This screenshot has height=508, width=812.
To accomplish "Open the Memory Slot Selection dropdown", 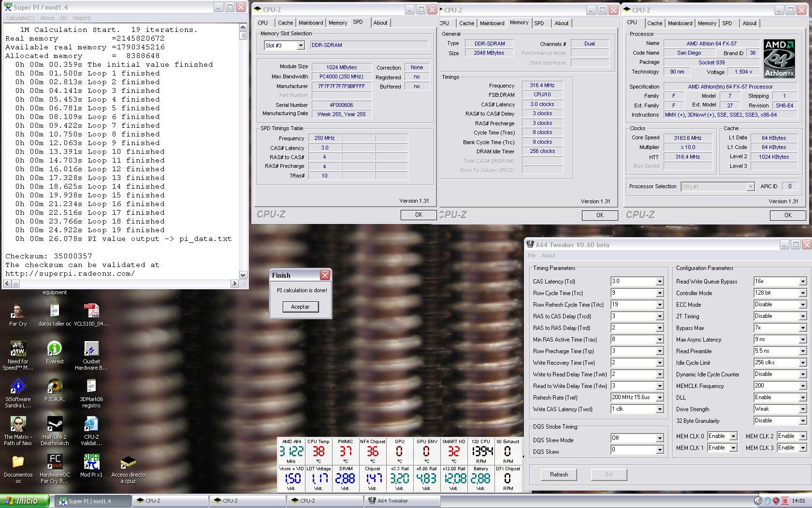I will click(x=300, y=45).
